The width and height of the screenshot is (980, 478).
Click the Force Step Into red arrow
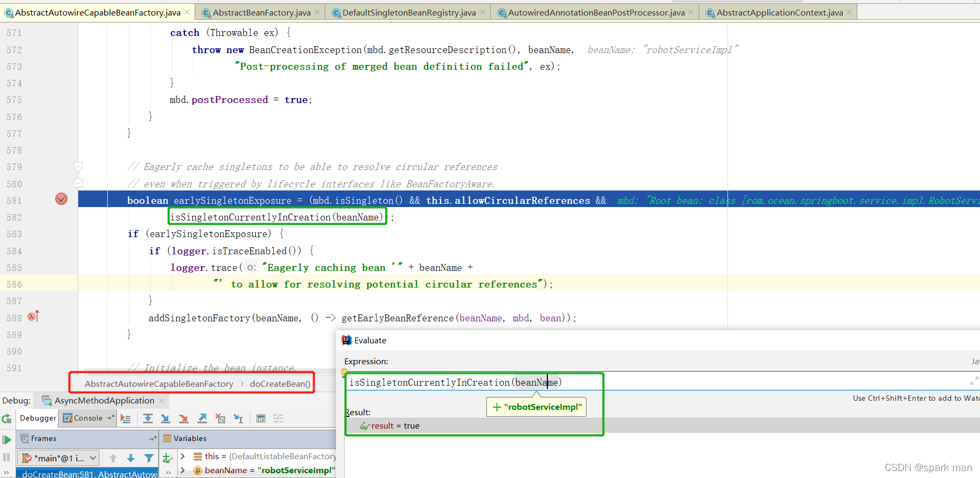click(183, 418)
